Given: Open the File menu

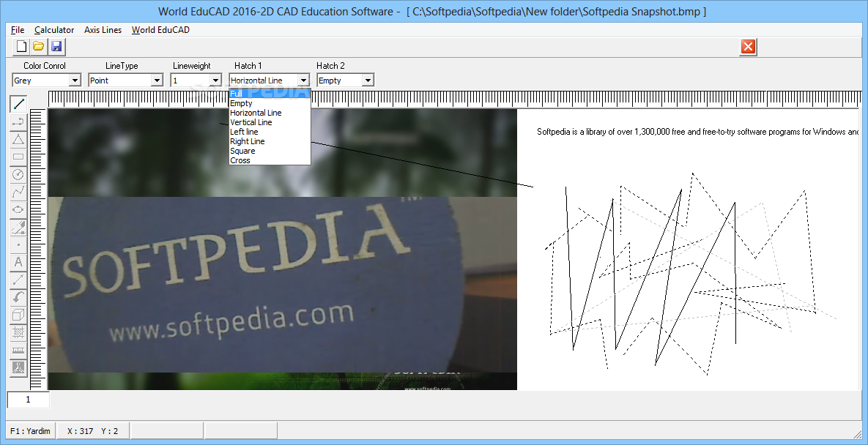Looking at the screenshot, I should coord(18,30).
